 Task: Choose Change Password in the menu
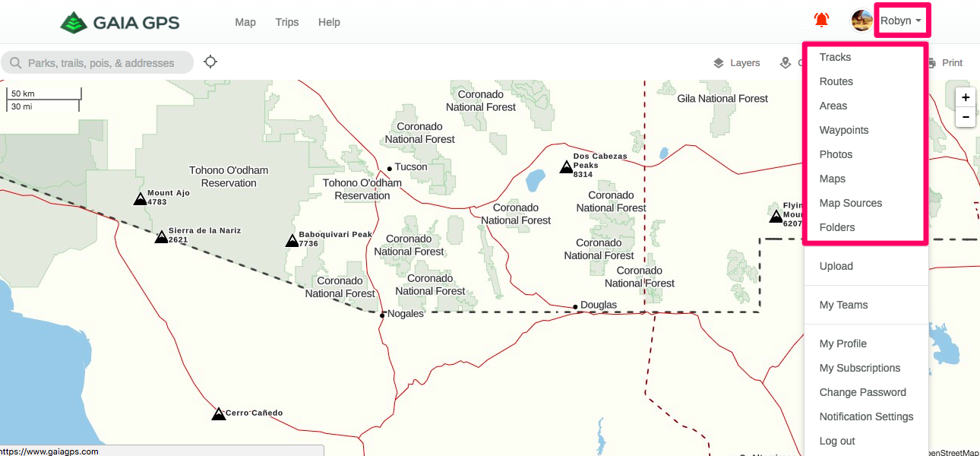coord(863,392)
